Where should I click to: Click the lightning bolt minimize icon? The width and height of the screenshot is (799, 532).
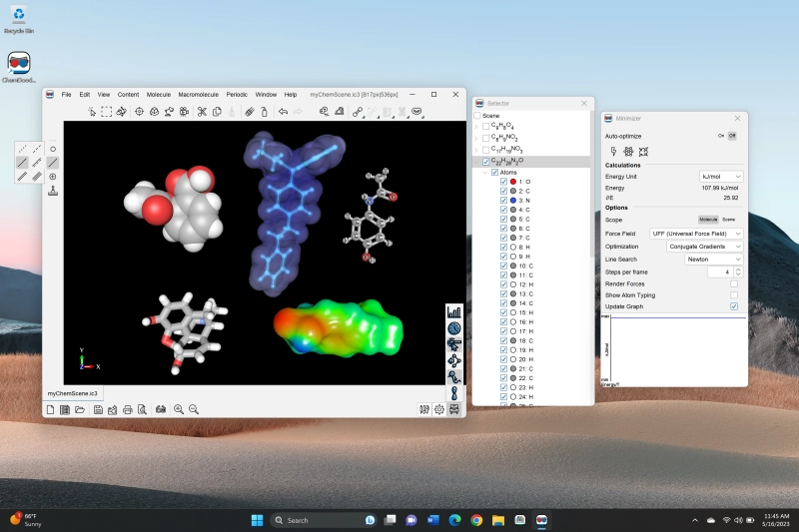coord(613,152)
